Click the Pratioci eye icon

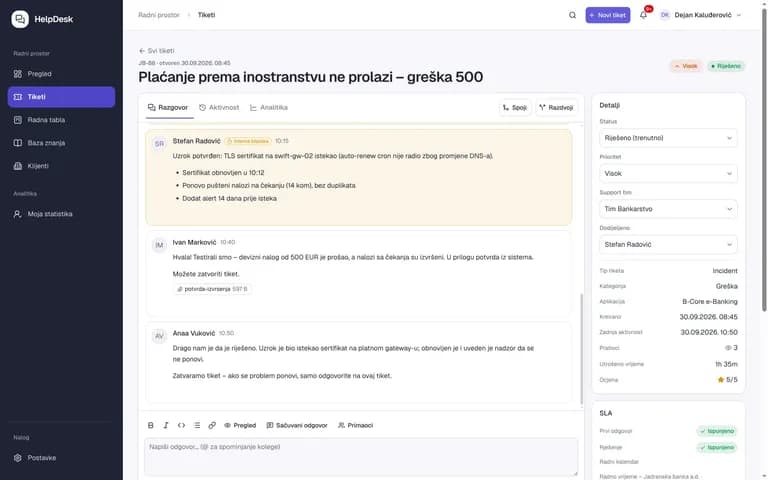[728, 348]
